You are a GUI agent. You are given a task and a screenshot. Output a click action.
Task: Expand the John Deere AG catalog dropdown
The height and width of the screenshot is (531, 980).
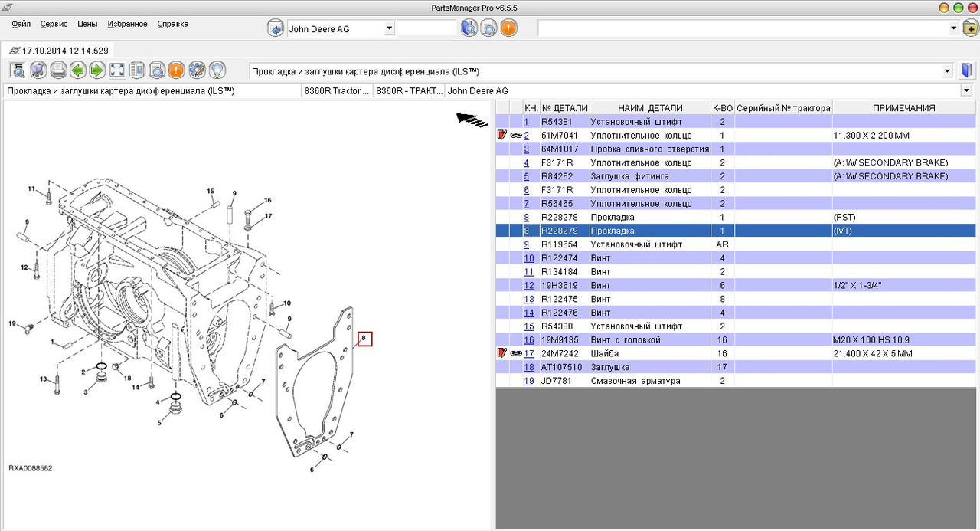pos(389,28)
